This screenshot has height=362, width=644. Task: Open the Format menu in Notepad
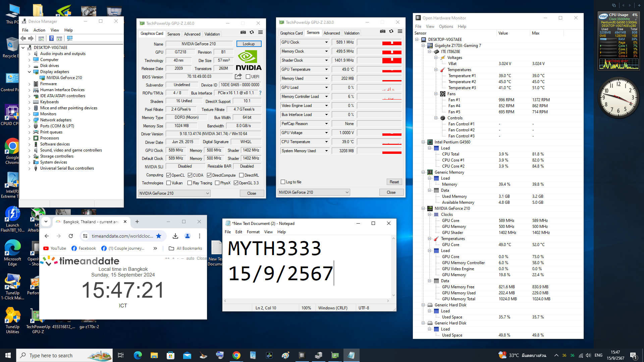click(x=253, y=232)
